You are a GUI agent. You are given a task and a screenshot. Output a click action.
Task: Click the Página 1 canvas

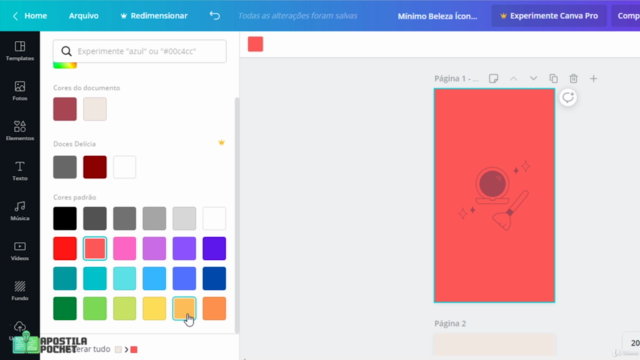click(494, 196)
